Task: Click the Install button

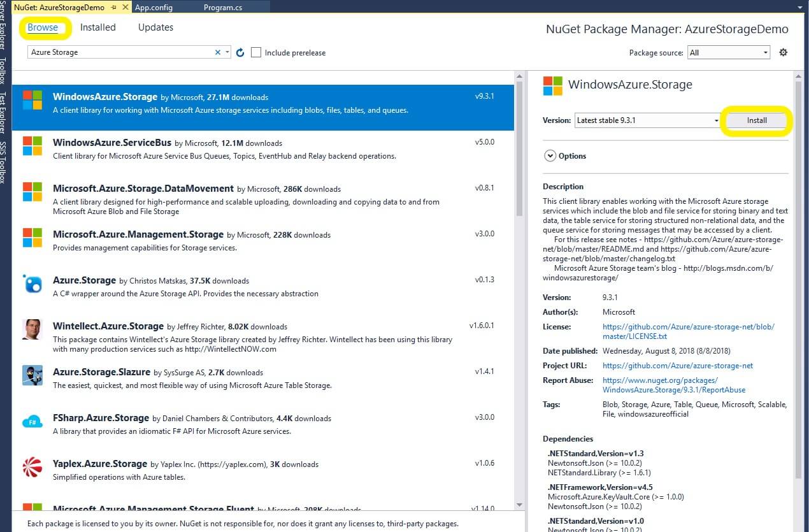Action: [756, 120]
